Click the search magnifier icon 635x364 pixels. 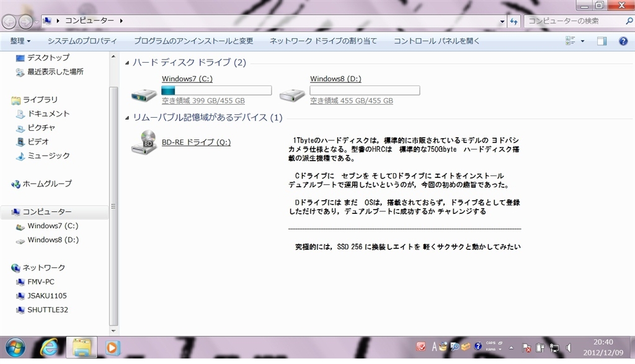[629, 20]
